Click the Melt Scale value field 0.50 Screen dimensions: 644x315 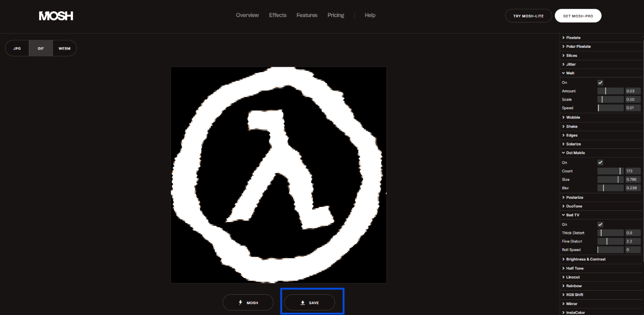click(633, 100)
